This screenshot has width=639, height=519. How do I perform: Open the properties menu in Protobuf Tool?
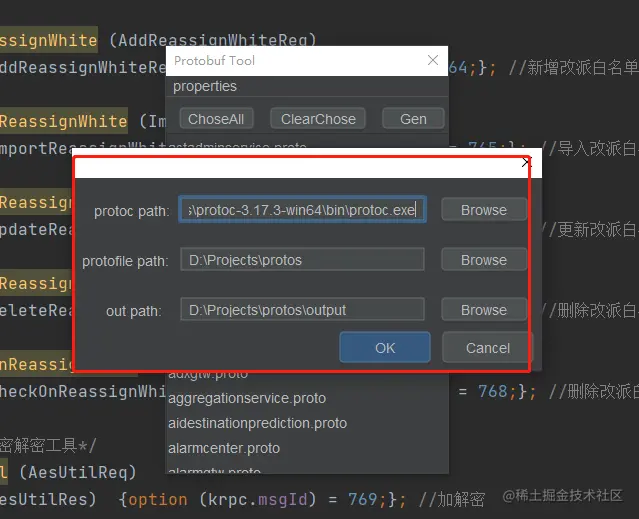click(x=205, y=86)
